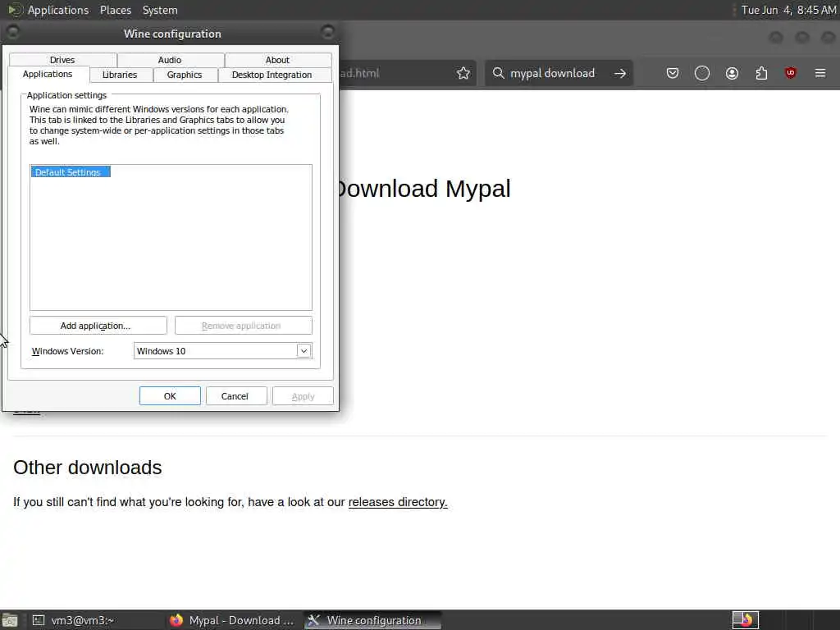Open uBlock Origin shield icon
This screenshot has width=840, height=630.
pyautogui.click(x=790, y=73)
